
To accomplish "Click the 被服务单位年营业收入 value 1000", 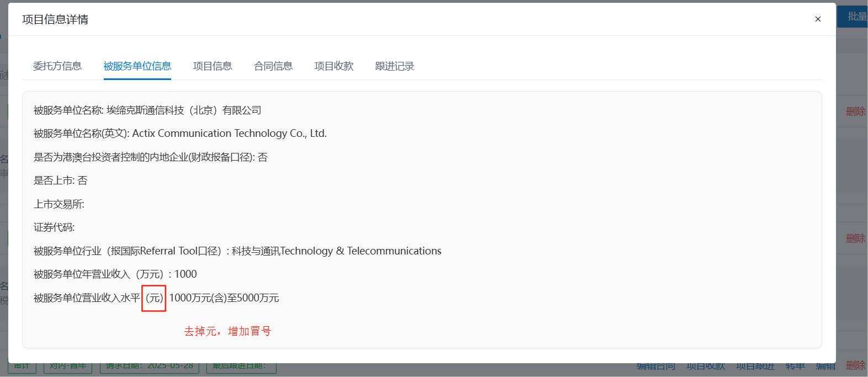I will click(x=186, y=274).
